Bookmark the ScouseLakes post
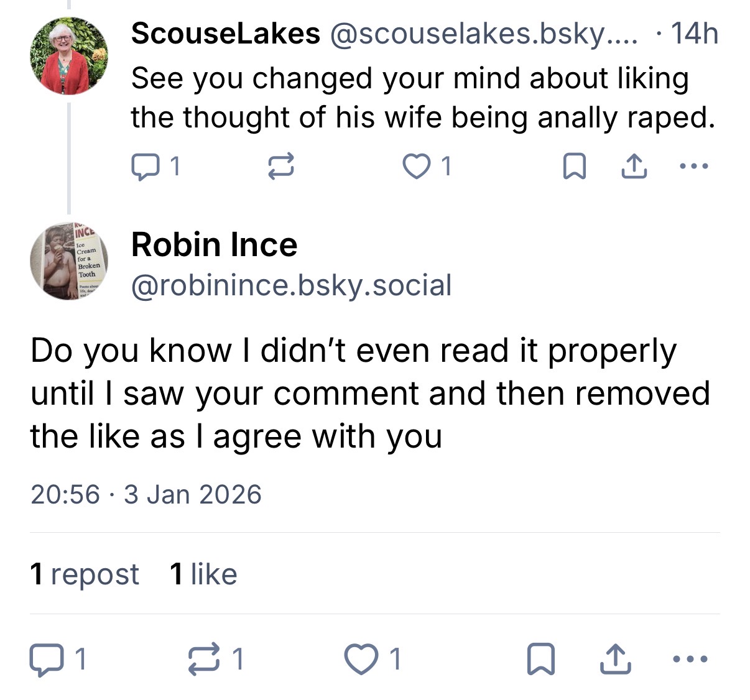 (x=574, y=167)
